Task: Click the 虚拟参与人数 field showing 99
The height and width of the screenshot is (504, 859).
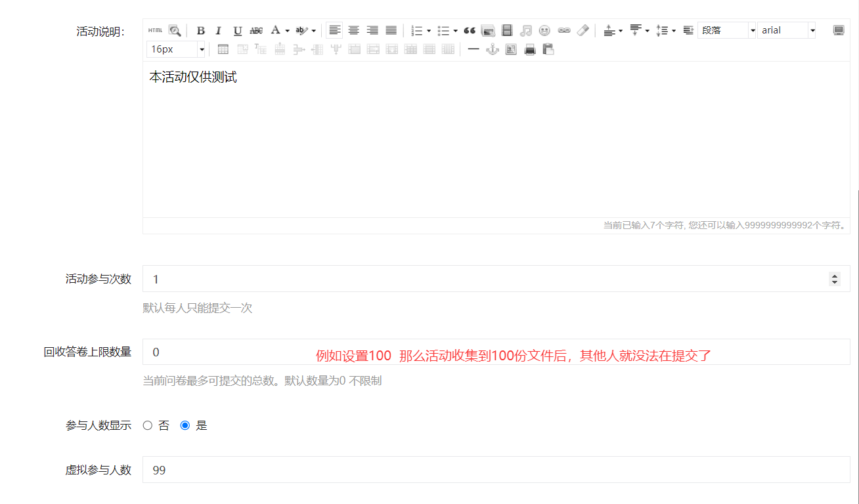Action: (496, 470)
